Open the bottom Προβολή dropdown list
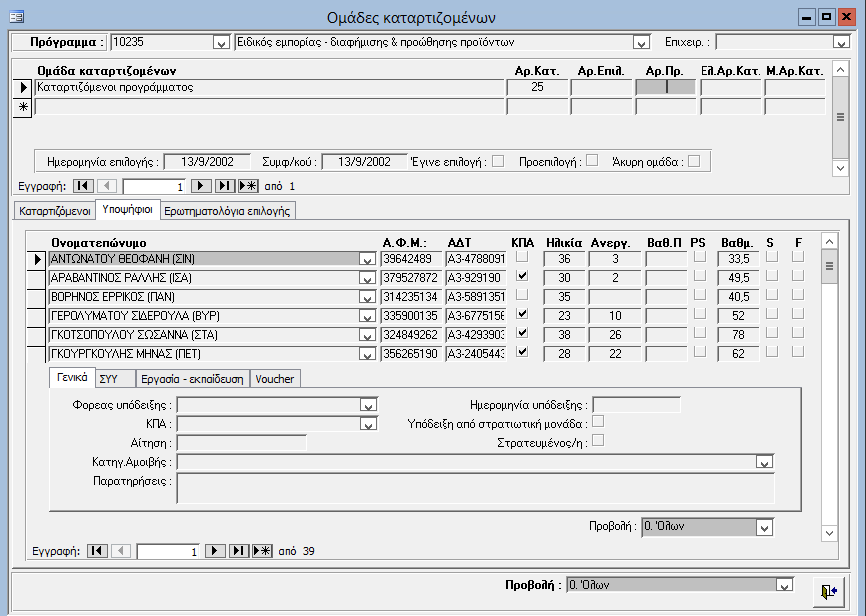Screen dimensions: 866x616 (x=784, y=586)
